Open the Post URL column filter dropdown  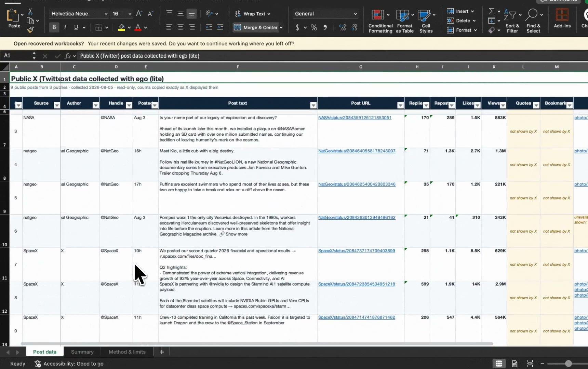pos(400,106)
